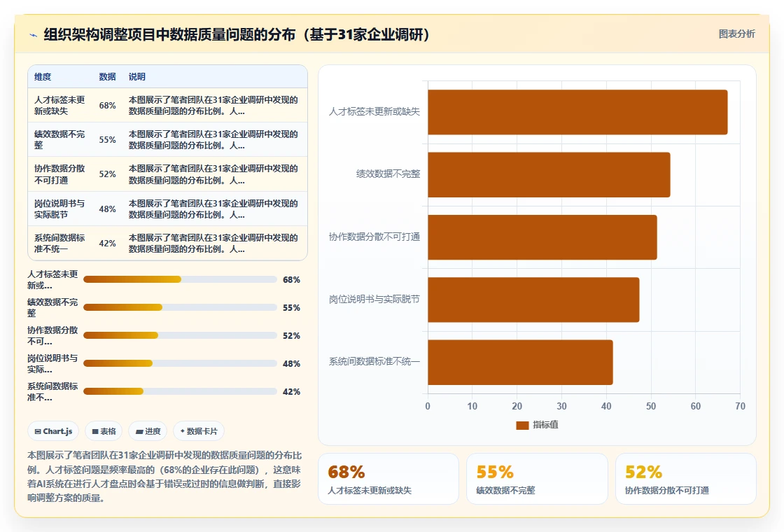
Task: Click the 说明 text in the 人才标签 row
Action: pyautogui.click(x=213, y=106)
